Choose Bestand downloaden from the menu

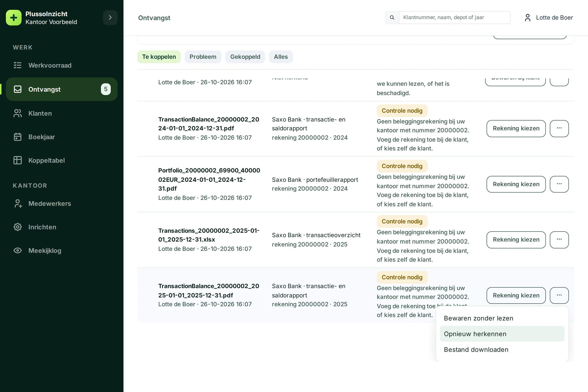(x=502, y=350)
